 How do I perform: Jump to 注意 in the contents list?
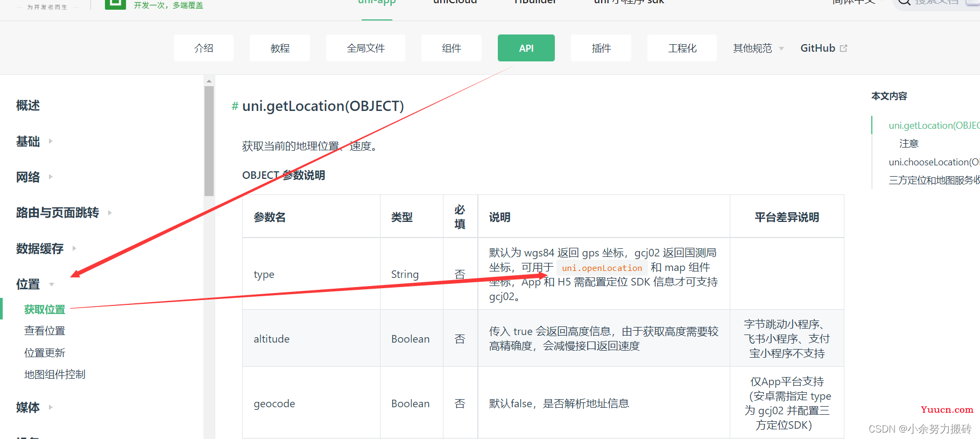(909, 143)
